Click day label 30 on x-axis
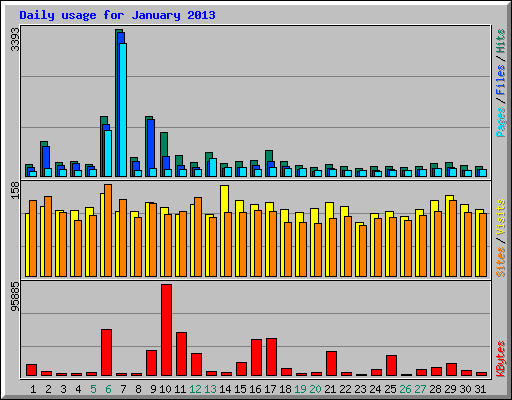Viewport: 512px width, 400px height. 465,389
